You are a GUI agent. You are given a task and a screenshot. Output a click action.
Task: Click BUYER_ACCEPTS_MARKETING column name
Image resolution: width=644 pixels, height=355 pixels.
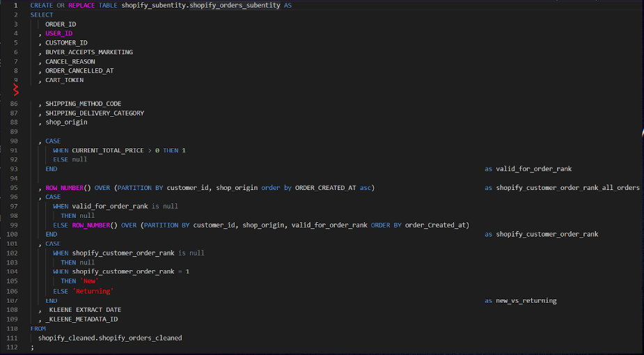tap(88, 52)
